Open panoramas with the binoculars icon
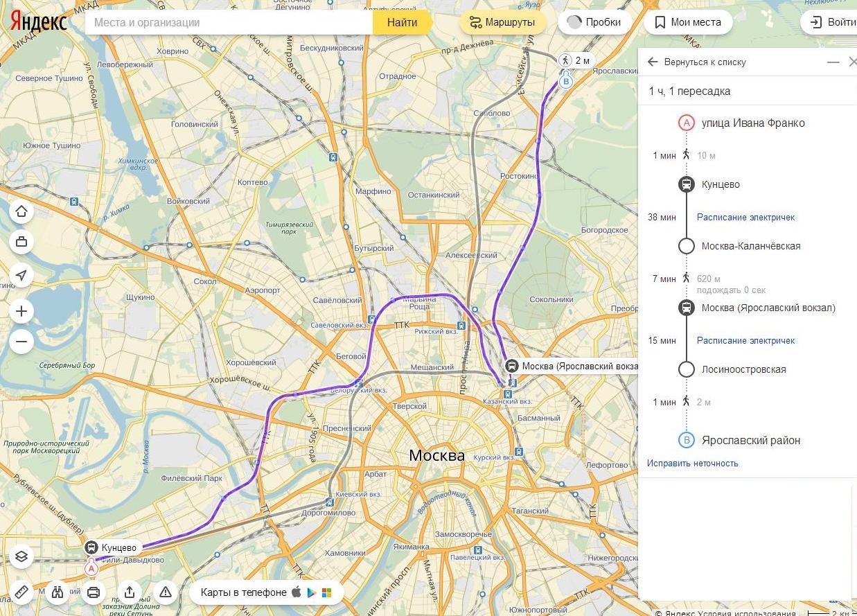The height and width of the screenshot is (616, 857). coord(58,592)
